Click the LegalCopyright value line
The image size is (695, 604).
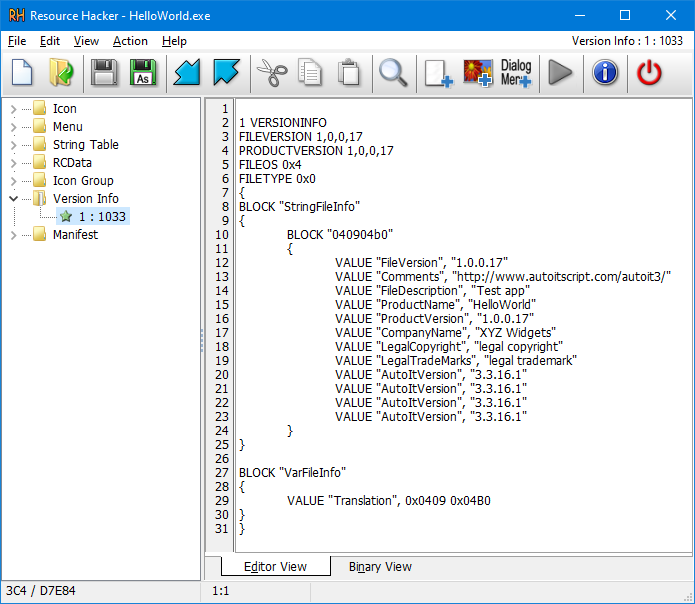449,347
